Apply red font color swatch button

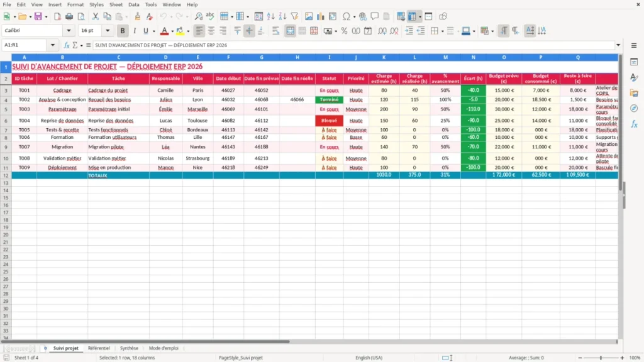pos(165,31)
